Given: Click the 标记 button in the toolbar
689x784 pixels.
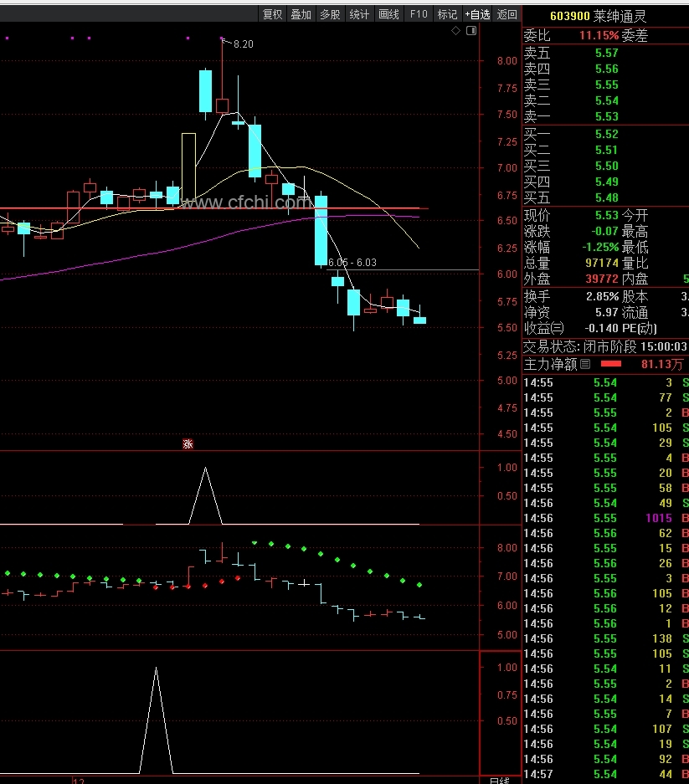Looking at the screenshot, I should [447, 14].
